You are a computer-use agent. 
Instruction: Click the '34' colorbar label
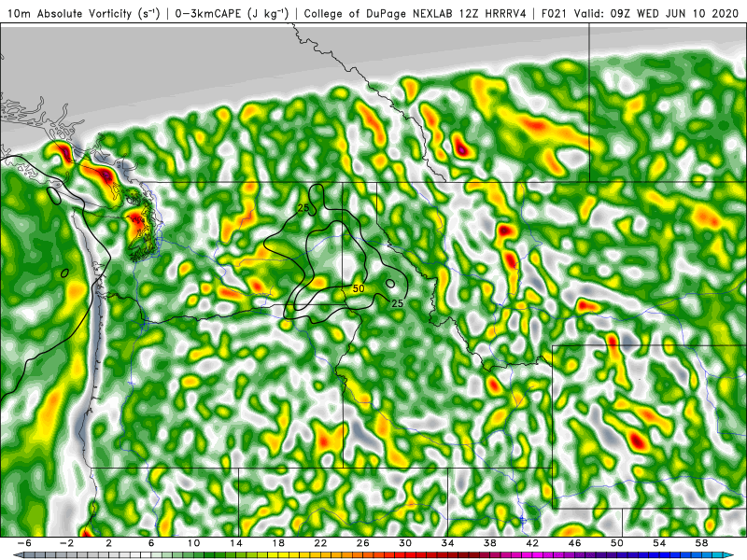[x=448, y=543]
